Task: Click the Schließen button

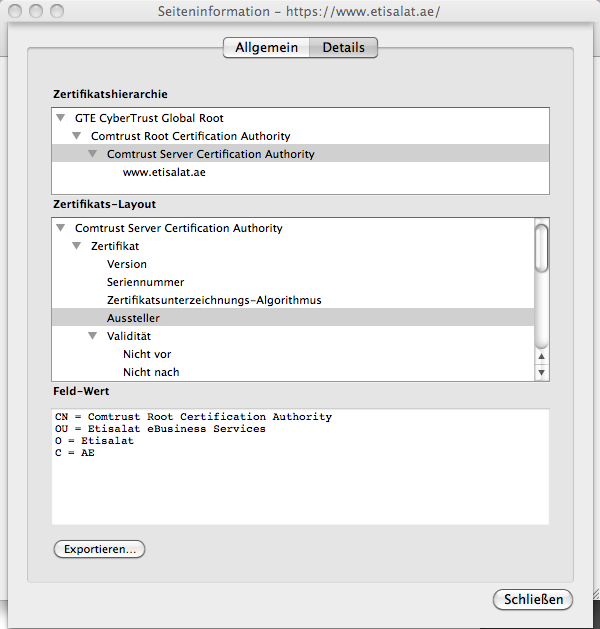Action: pos(533,599)
